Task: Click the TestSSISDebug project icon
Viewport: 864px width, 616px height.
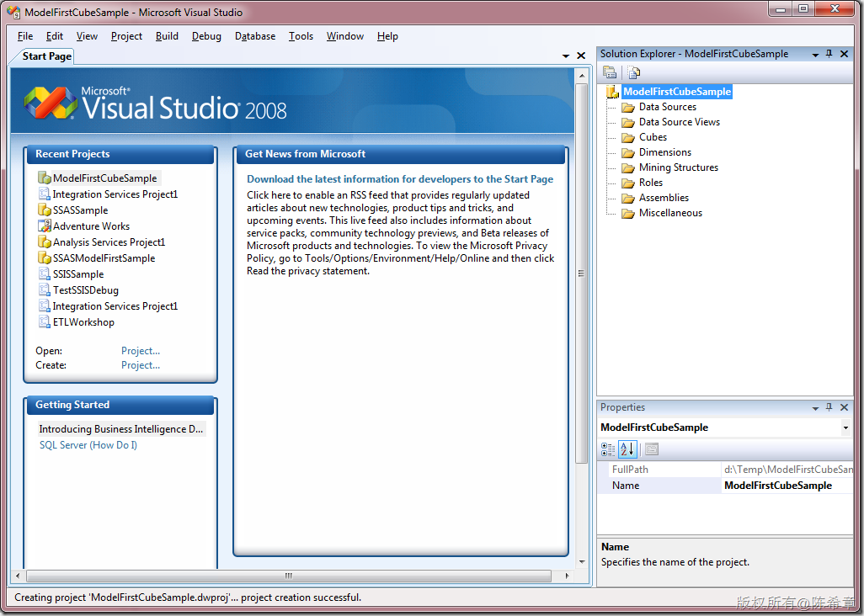Action: click(44, 289)
